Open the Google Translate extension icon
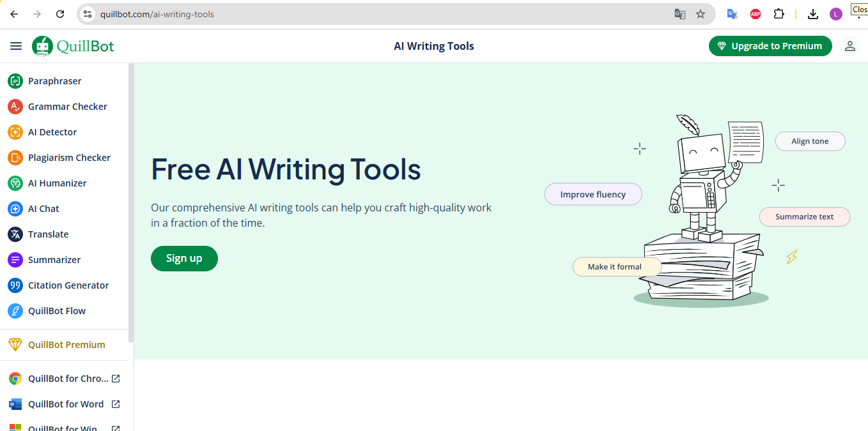The width and height of the screenshot is (868, 431). (x=732, y=14)
